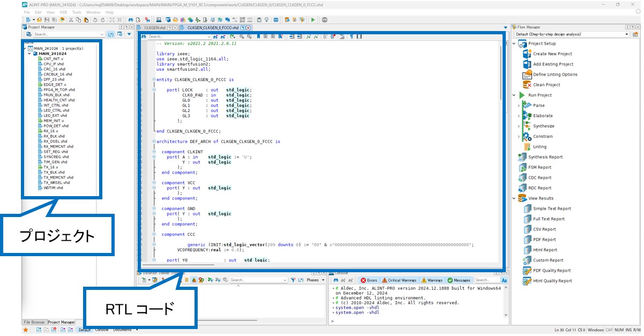Collapse the Run Project section

pyautogui.click(x=514, y=95)
